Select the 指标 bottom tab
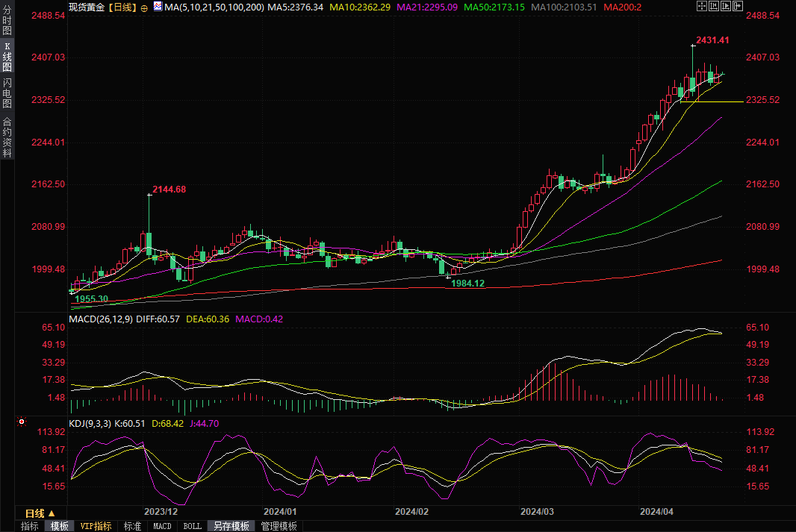Screen dimensions: 796x532 coord(30,526)
